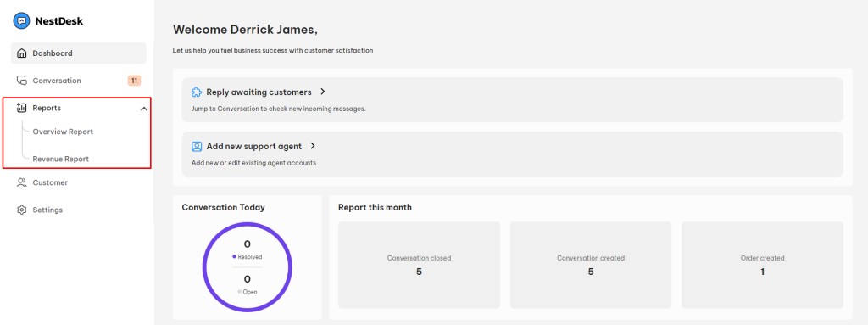Click arrow next to Add new support agent
This screenshot has height=325, width=868.
pos(313,147)
